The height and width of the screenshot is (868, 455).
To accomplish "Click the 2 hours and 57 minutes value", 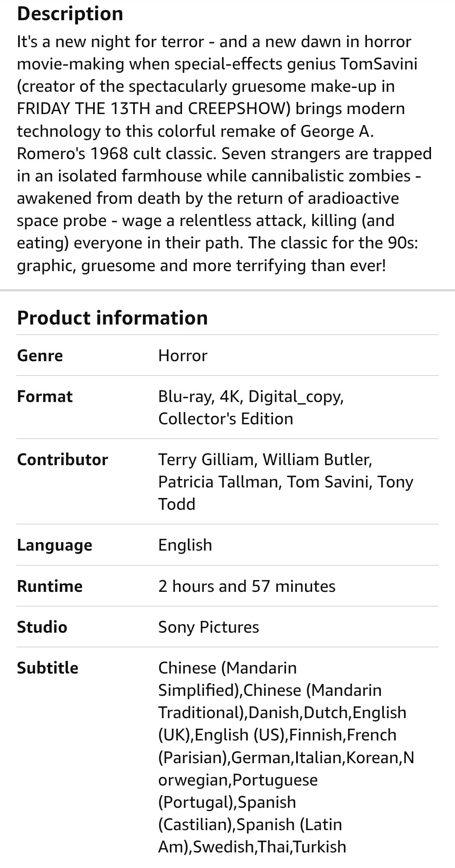I will click(247, 586).
